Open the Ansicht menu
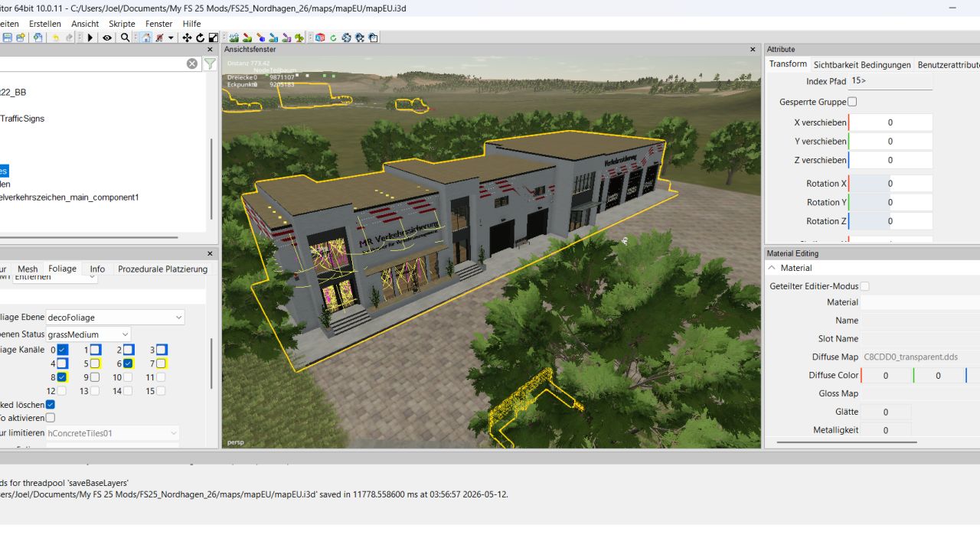Image resolution: width=980 pixels, height=551 pixels. (85, 24)
